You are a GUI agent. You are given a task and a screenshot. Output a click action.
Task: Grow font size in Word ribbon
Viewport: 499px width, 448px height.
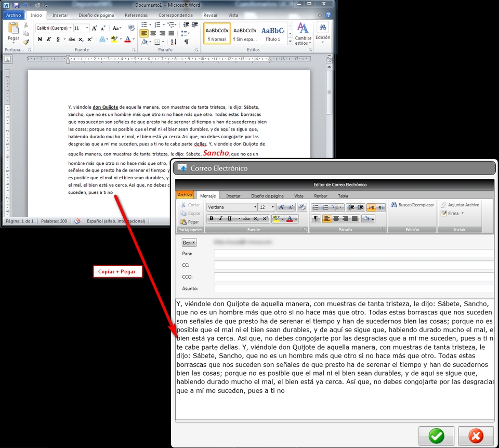pyautogui.click(x=95, y=28)
